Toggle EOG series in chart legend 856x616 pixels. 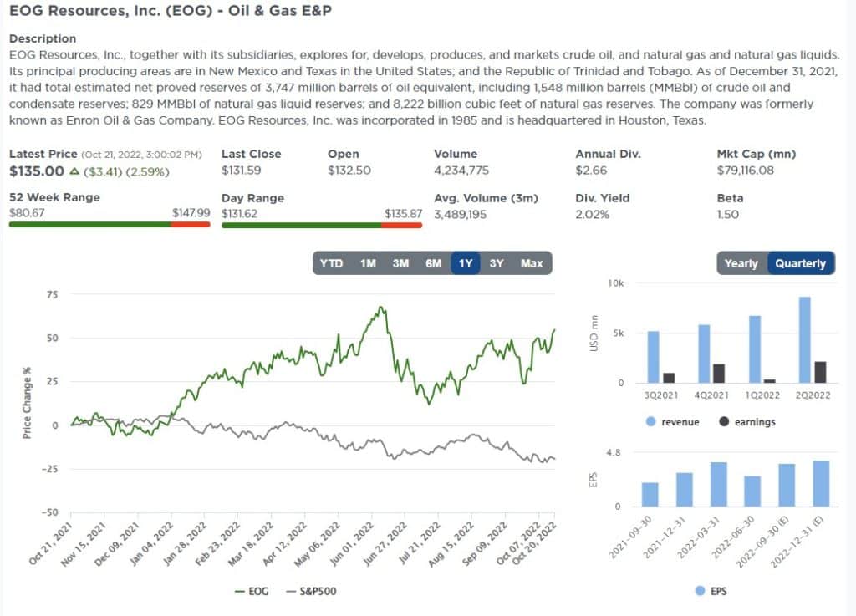pos(252,592)
